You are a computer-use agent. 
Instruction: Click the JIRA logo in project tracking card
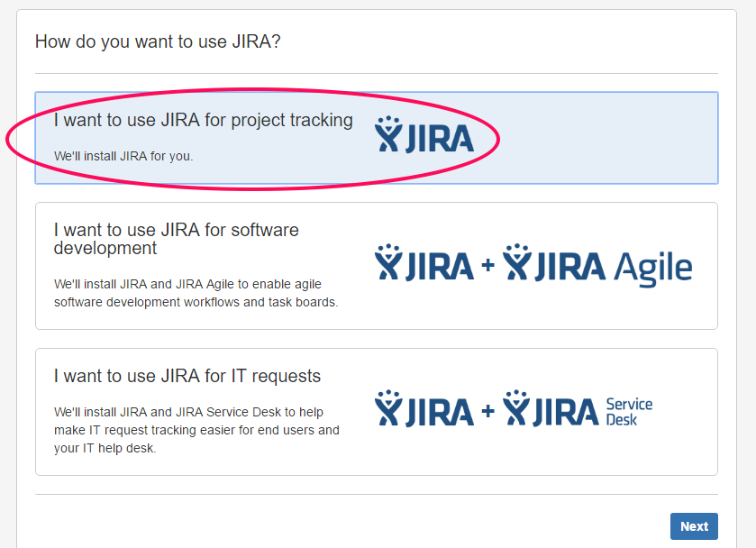click(x=424, y=134)
